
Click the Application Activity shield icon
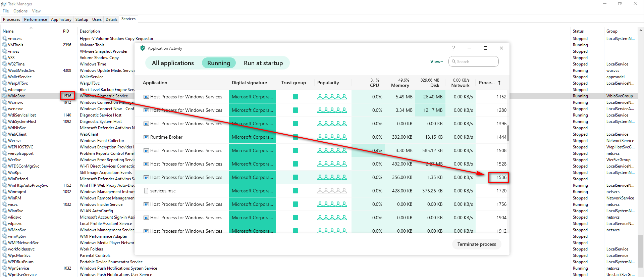tap(143, 48)
